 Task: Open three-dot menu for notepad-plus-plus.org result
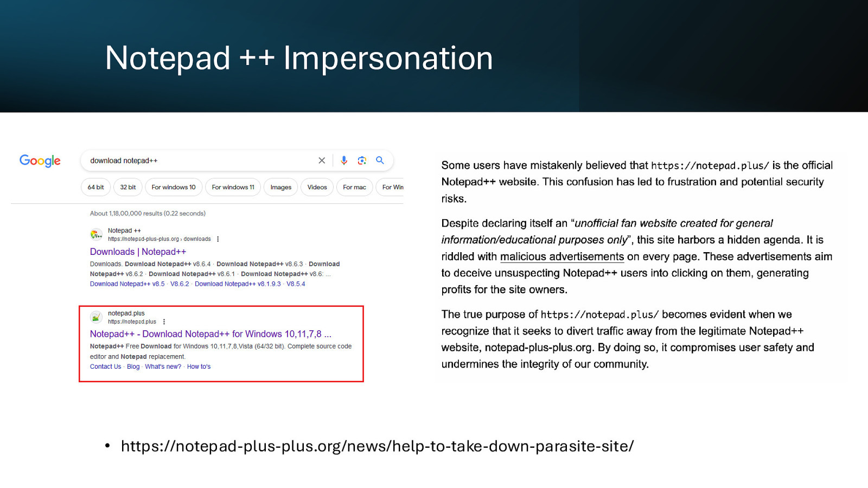(218, 239)
